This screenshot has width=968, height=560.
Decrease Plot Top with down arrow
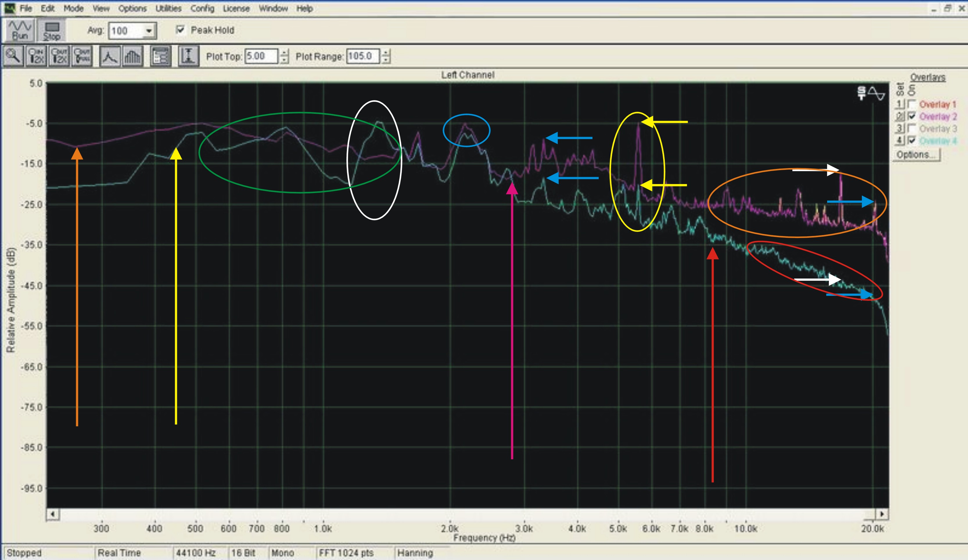pos(284,60)
